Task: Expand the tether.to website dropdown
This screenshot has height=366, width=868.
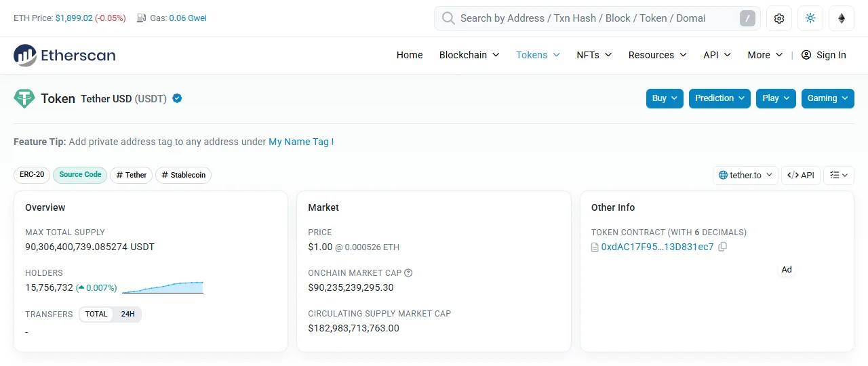Action: click(745, 175)
